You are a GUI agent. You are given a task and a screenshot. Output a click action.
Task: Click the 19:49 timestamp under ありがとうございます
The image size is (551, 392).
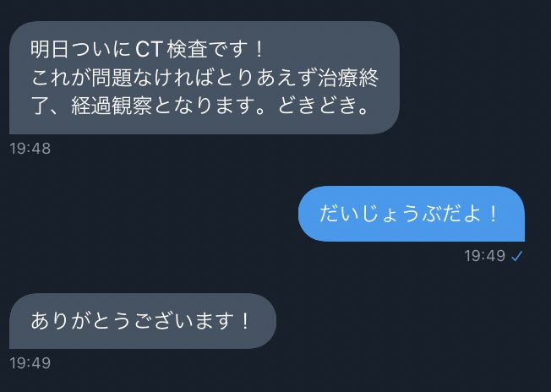tap(30, 363)
